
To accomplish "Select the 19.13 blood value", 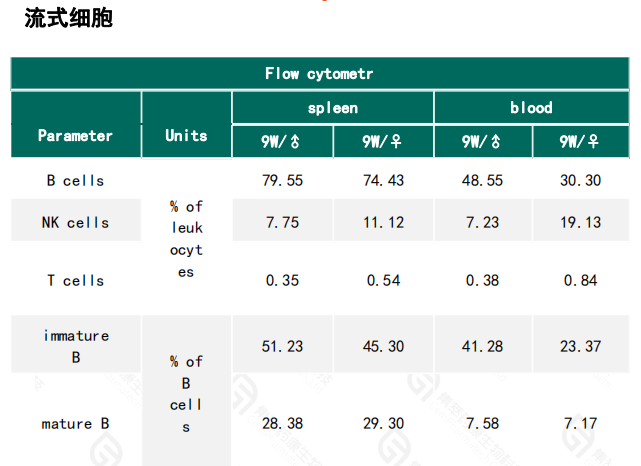I will (x=581, y=223).
